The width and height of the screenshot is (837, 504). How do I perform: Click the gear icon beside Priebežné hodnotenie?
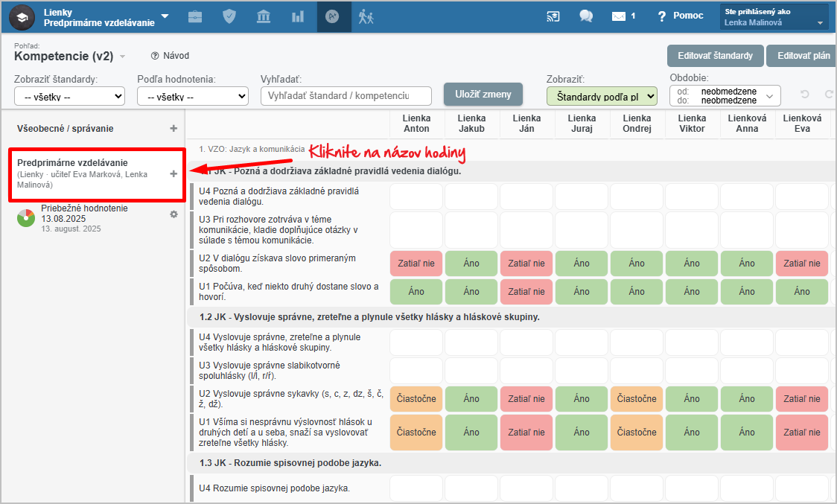click(x=174, y=214)
